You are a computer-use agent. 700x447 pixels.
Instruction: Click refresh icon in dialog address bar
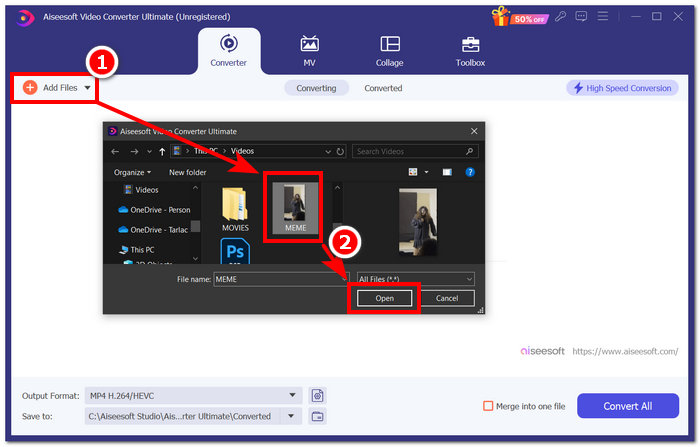click(341, 151)
